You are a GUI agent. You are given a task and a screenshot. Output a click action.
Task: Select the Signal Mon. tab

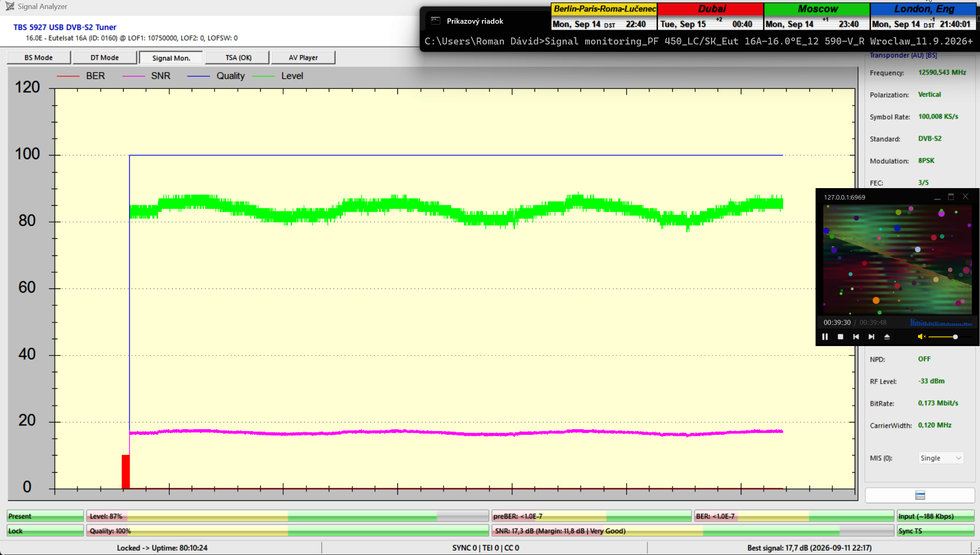pyautogui.click(x=171, y=58)
